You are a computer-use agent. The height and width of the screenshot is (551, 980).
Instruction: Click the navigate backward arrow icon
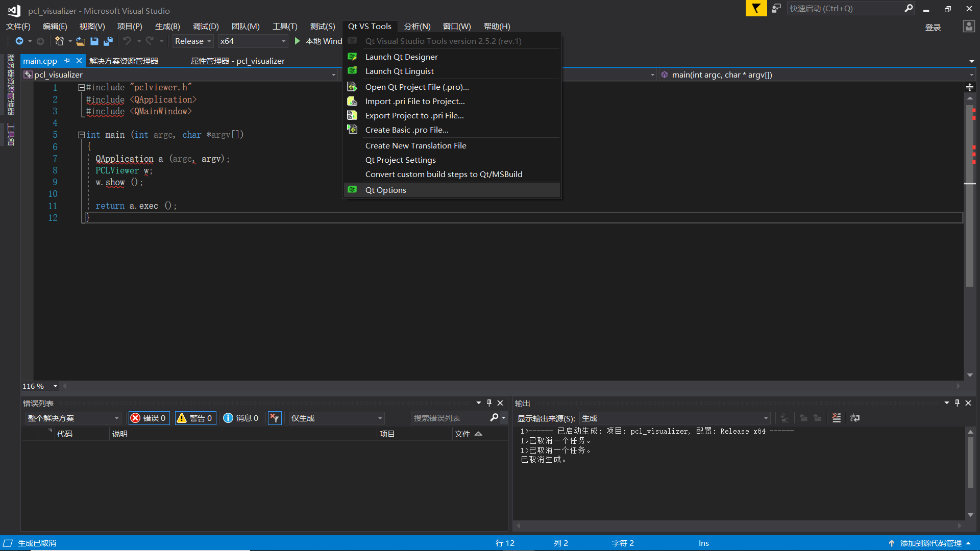coord(19,41)
